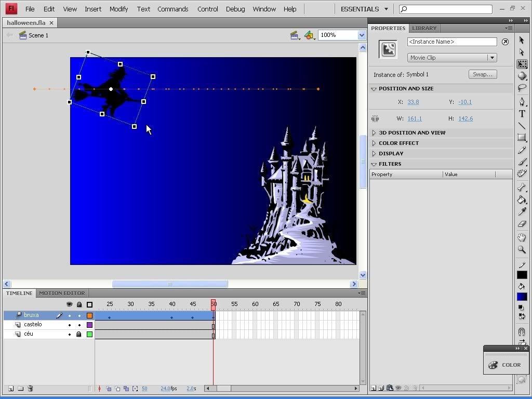Click the blue fill color swatch
Screen dimensions: 532x399
(522, 297)
